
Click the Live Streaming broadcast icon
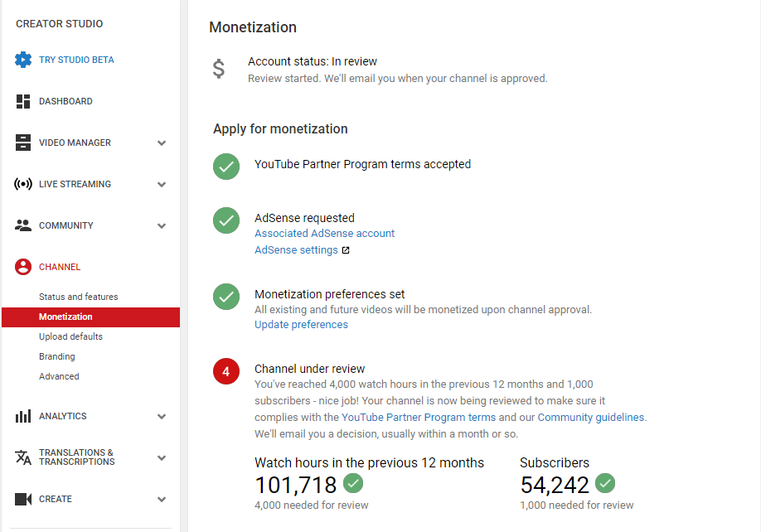pyautogui.click(x=23, y=184)
